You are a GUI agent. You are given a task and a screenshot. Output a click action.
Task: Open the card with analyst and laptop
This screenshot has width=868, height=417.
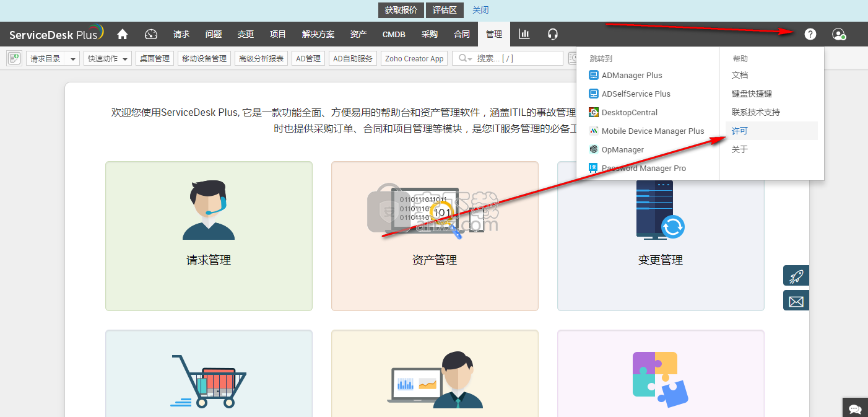tap(435, 373)
